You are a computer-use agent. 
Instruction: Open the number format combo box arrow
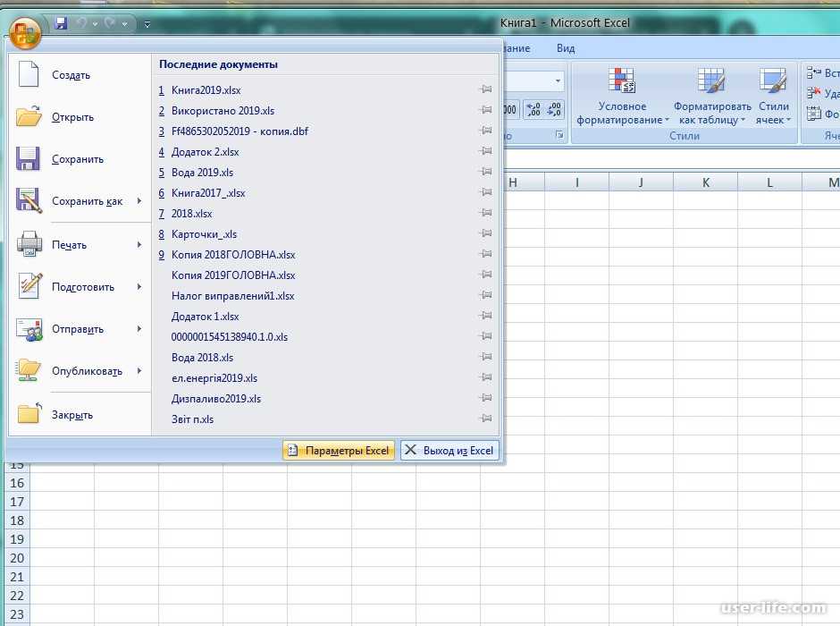click(x=558, y=80)
